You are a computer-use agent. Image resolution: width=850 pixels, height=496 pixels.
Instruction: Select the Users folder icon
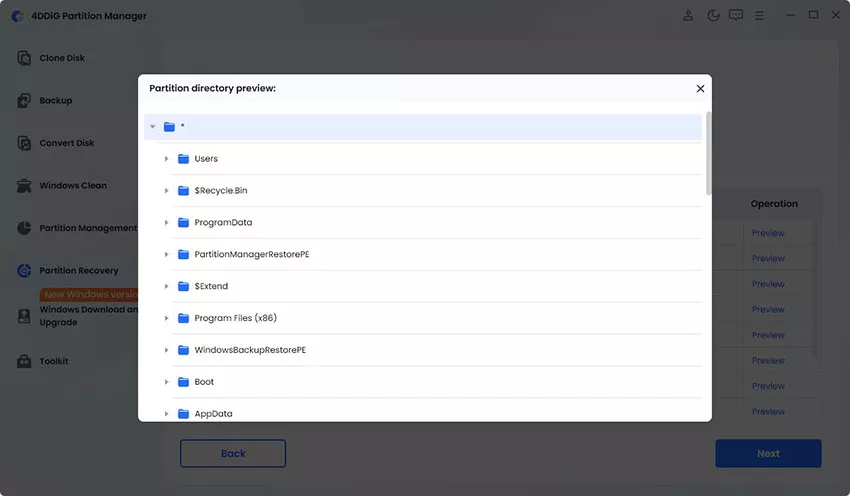(x=183, y=159)
